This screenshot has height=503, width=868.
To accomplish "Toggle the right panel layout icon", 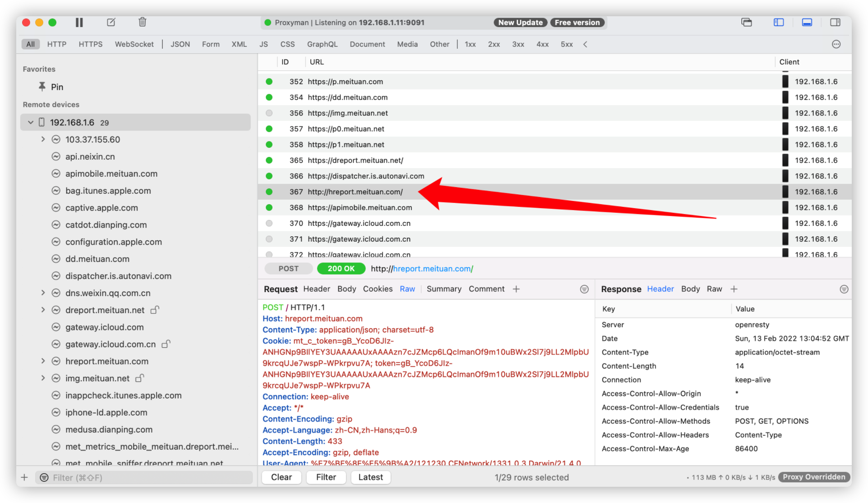I will tap(836, 22).
